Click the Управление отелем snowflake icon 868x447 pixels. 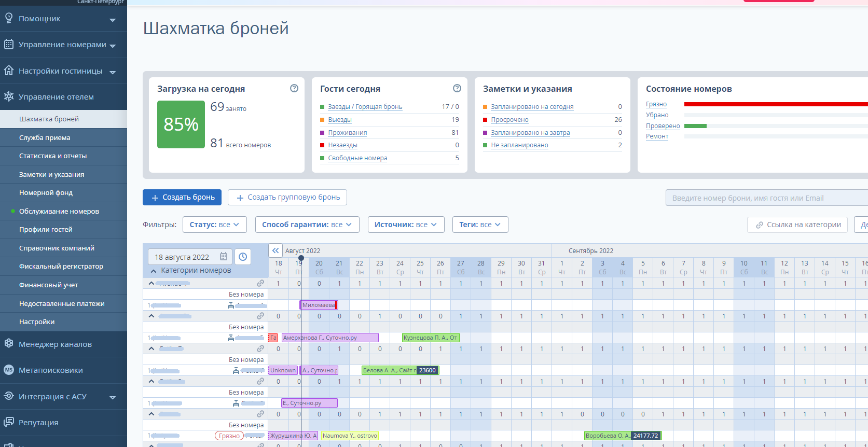point(9,96)
